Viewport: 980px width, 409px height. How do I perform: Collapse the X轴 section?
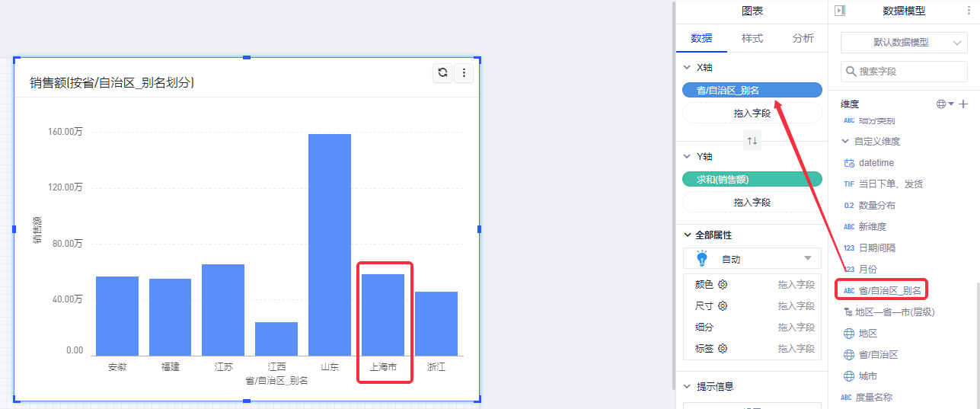coord(687,68)
